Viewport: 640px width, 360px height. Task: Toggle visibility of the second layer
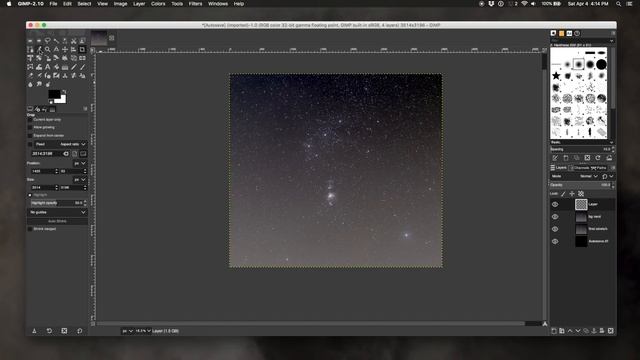[x=555, y=217]
